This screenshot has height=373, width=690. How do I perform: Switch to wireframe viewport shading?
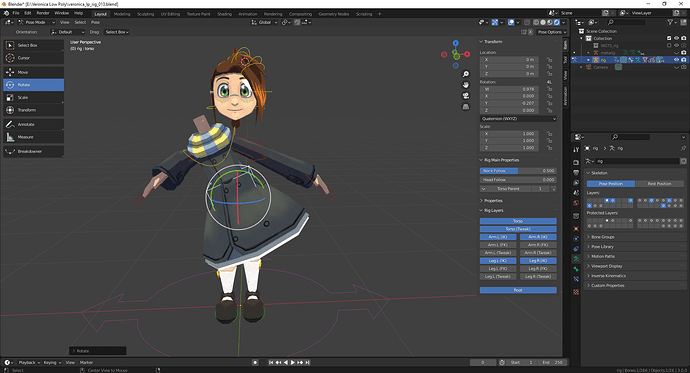point(536,22)
